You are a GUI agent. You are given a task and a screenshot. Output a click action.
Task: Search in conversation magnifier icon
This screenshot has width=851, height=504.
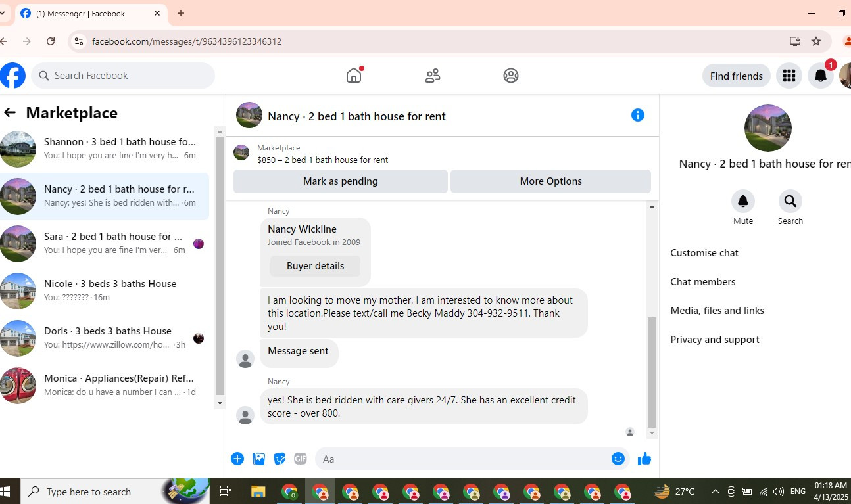click(x=790, y=201)
